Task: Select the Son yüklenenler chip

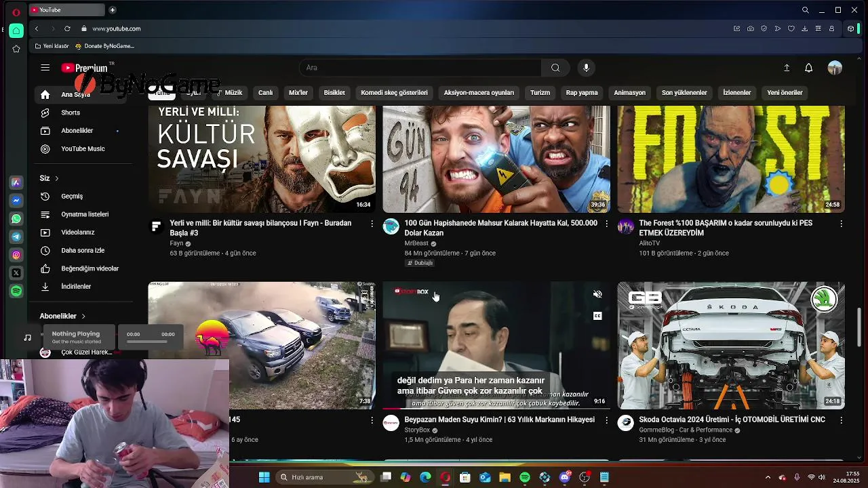Action: (x=684, y=93)
